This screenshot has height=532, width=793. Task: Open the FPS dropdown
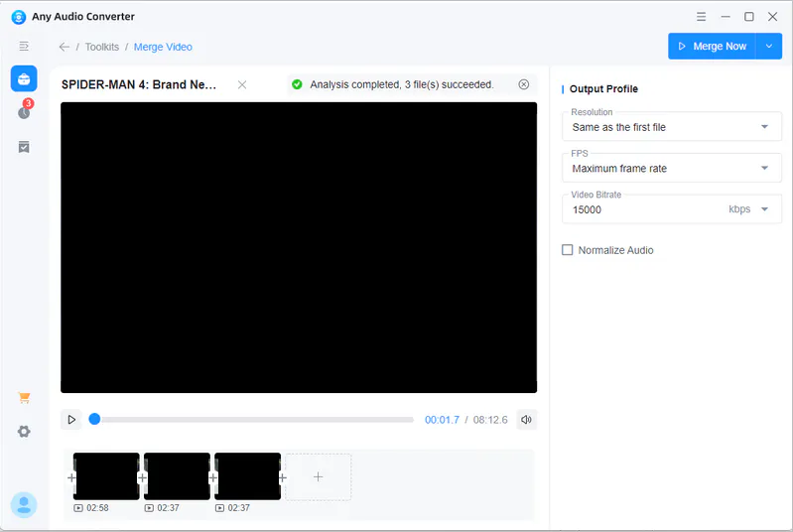click(672, 169)
